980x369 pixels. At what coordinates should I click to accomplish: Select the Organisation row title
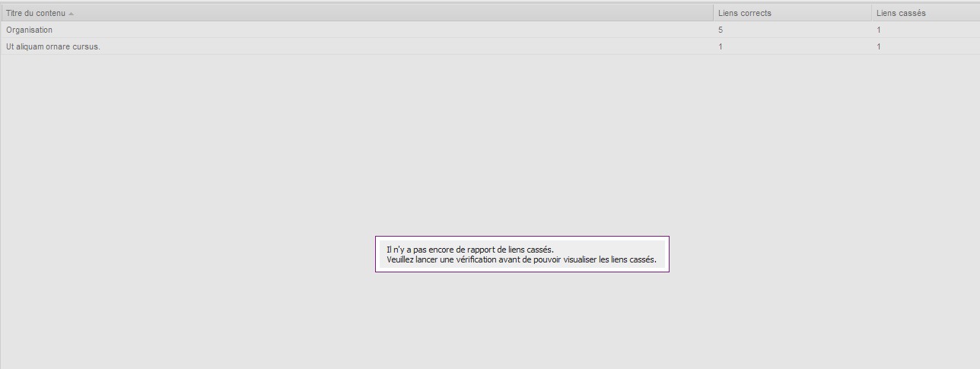coord(29,30)
